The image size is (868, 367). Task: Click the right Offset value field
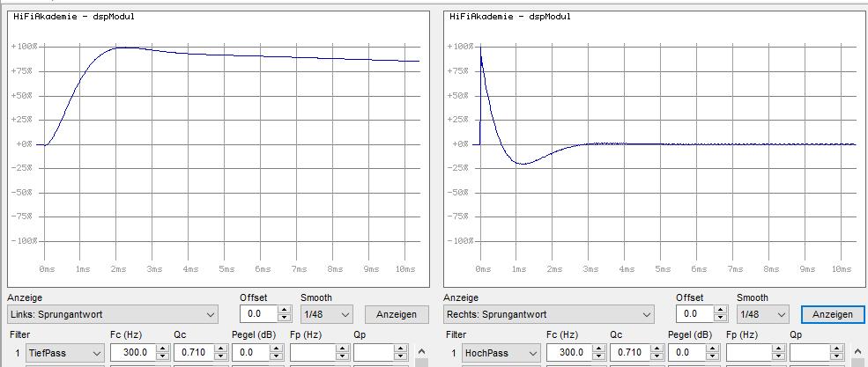(694, 314)
